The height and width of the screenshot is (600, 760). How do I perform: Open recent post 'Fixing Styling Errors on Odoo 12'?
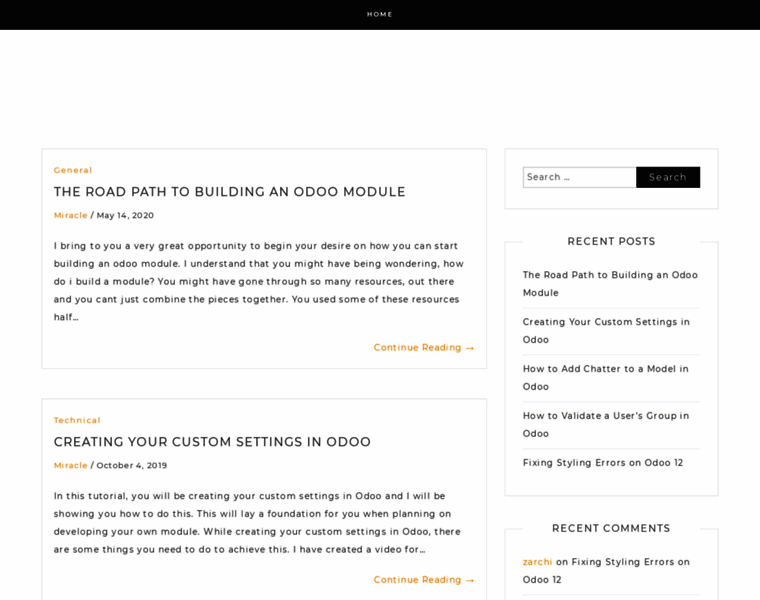(x=603, y=463)
